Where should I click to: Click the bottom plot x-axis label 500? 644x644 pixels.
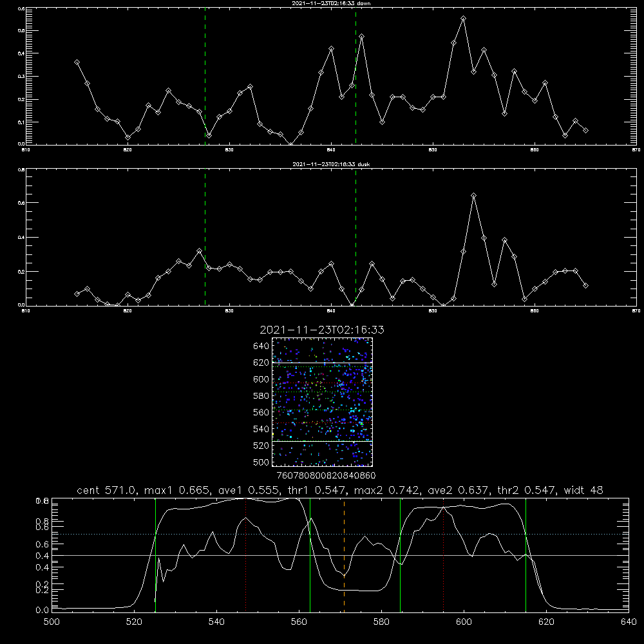52,622
